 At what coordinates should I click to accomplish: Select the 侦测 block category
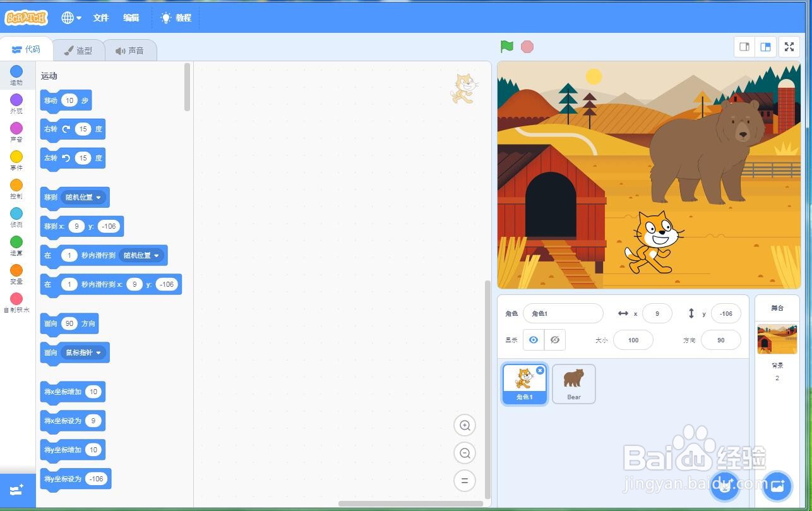(x=16, y=217)
